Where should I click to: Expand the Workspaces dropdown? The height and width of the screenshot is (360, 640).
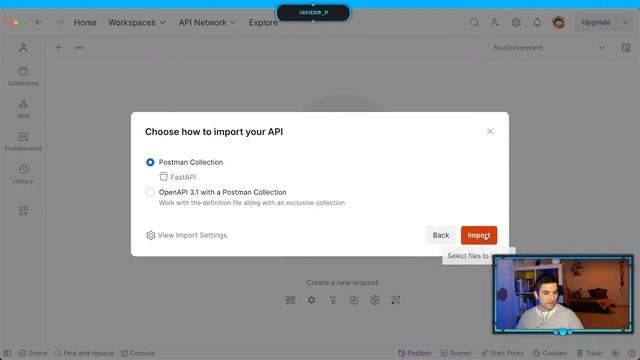(137, 22)
